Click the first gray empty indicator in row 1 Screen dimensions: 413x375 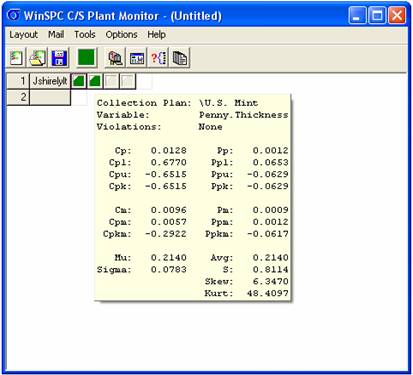111,81
